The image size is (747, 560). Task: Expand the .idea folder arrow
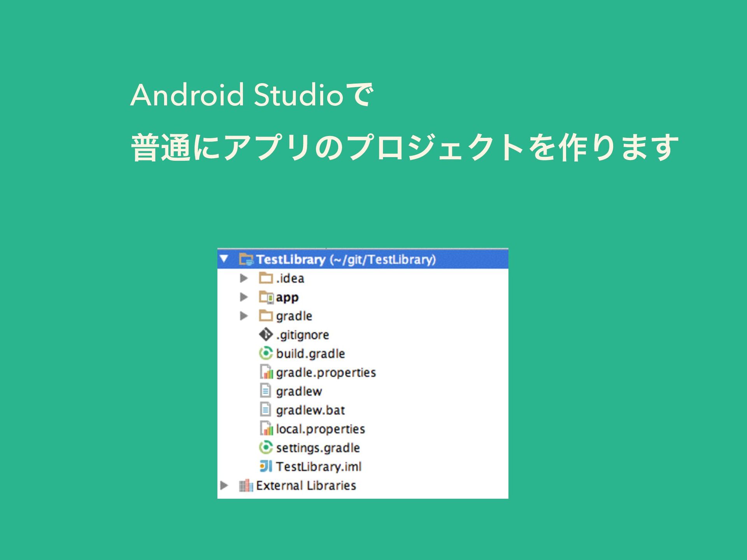(244, 278)
